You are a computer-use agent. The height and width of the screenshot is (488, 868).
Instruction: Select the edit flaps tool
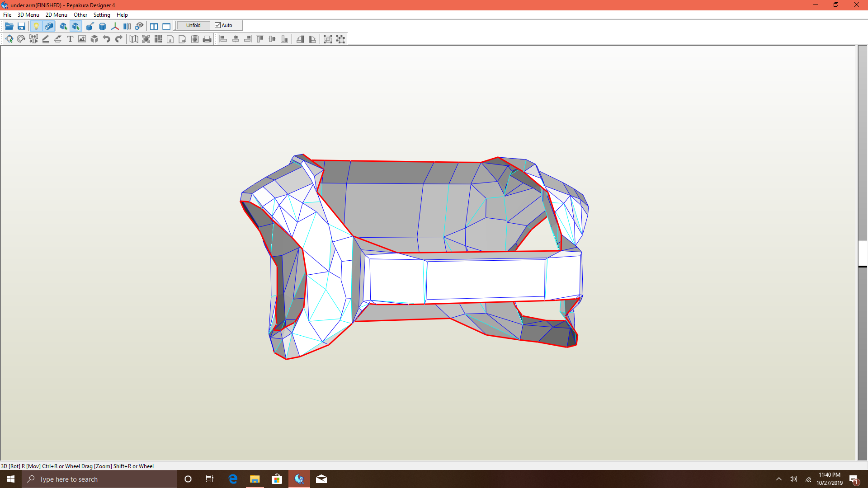point(58,39)
